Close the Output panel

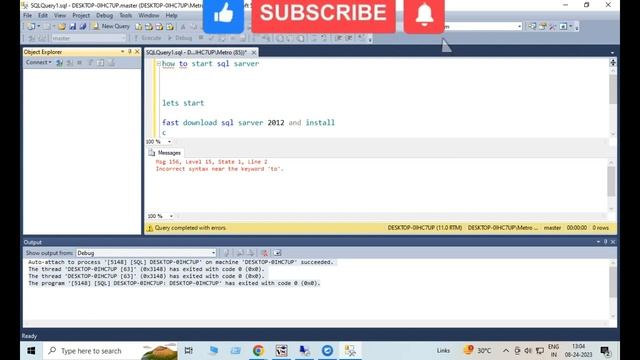click(x=613, y=242)
